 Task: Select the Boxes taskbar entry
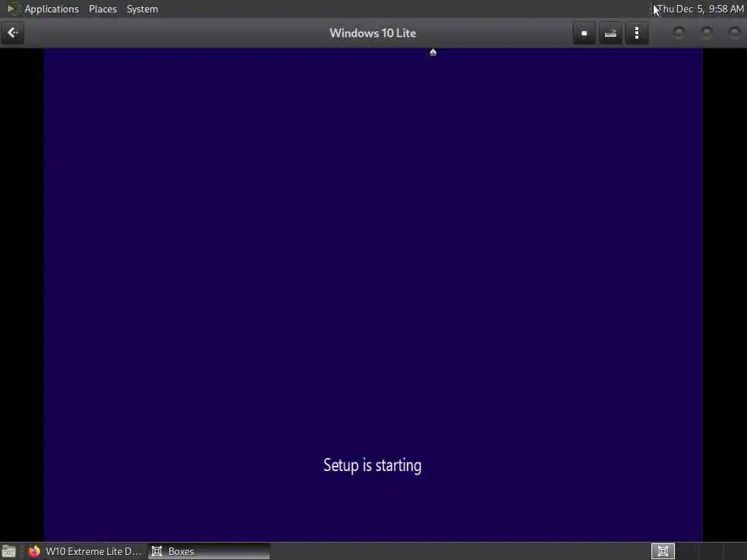(209, 551)
